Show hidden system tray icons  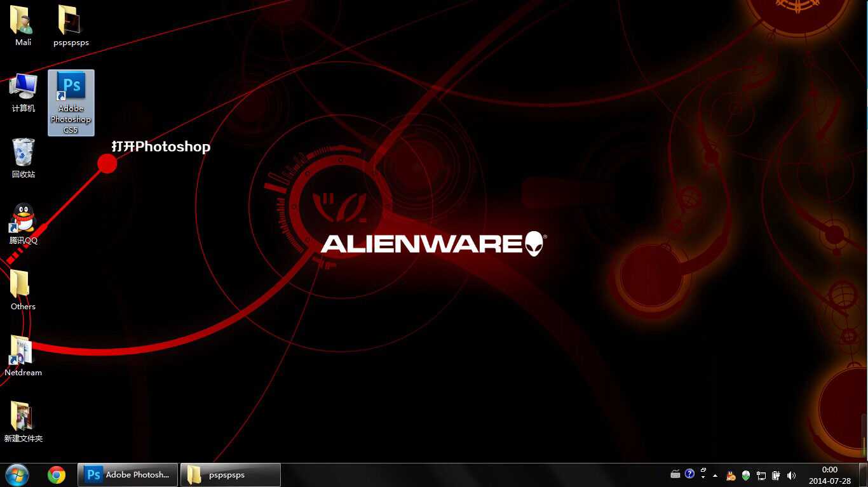point(715,475)
